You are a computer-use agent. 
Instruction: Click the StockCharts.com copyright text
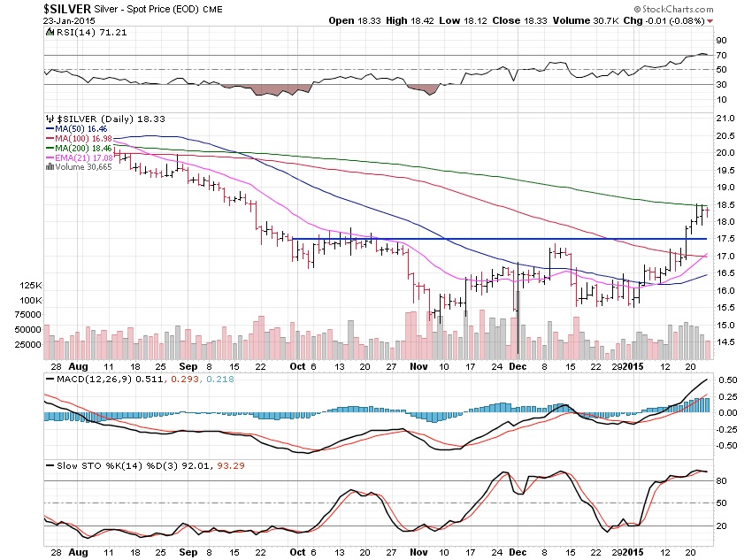pos(674,9)
